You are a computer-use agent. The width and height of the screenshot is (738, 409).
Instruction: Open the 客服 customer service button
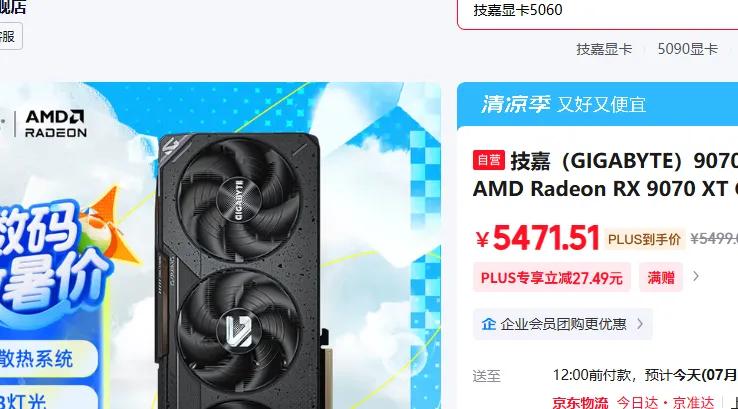(8, 36)
